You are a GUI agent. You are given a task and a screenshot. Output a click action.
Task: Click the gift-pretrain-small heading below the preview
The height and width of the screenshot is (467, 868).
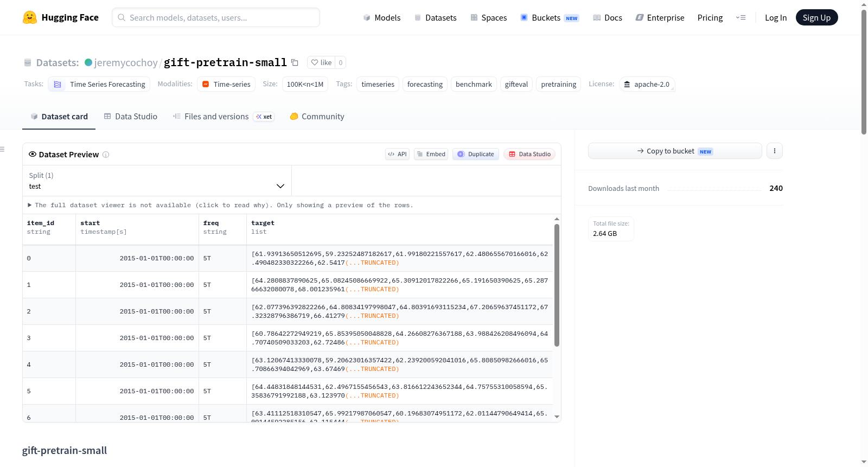point(65,450)
